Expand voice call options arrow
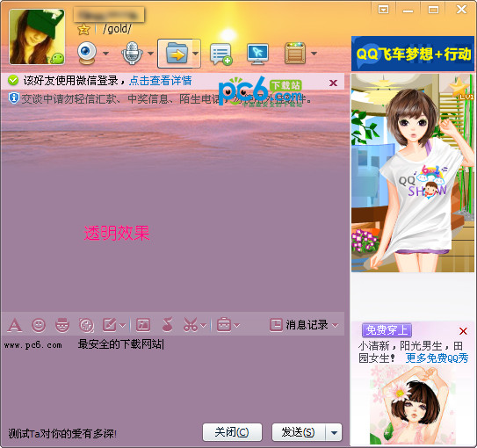The image size is (477, 448). 150,54
